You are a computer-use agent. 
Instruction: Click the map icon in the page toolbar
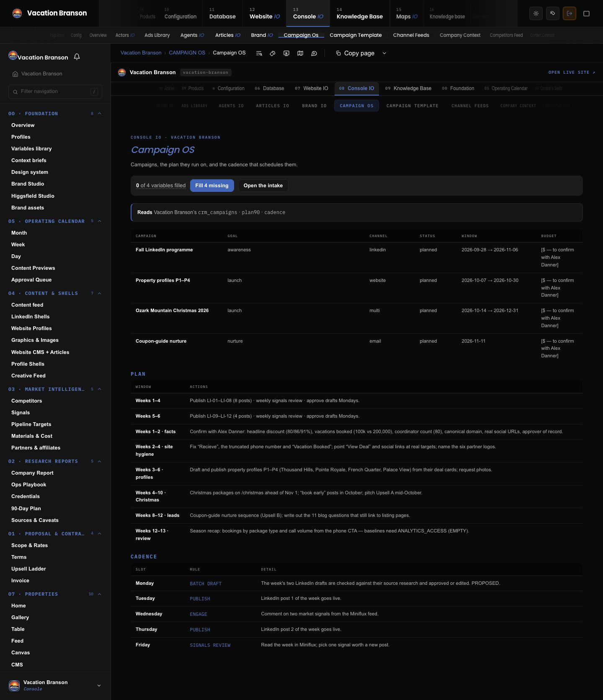pyautogui.click(x=300, y=53)
